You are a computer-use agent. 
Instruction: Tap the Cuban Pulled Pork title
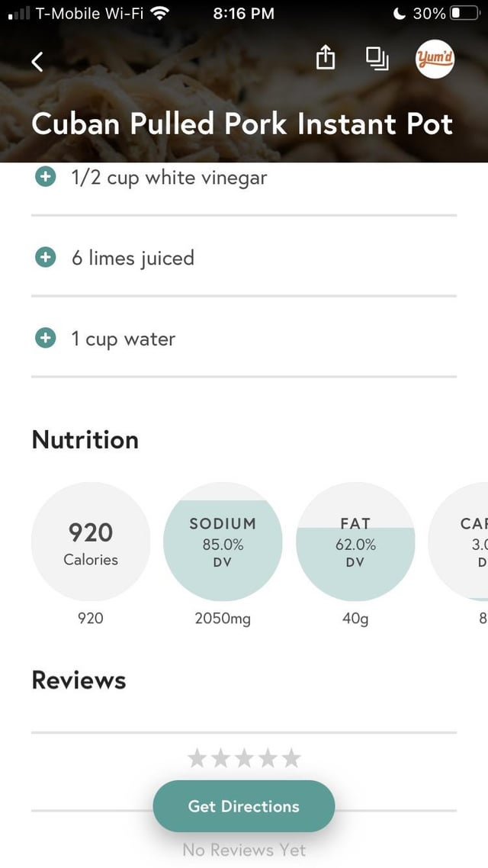click(x=242, y=124)
